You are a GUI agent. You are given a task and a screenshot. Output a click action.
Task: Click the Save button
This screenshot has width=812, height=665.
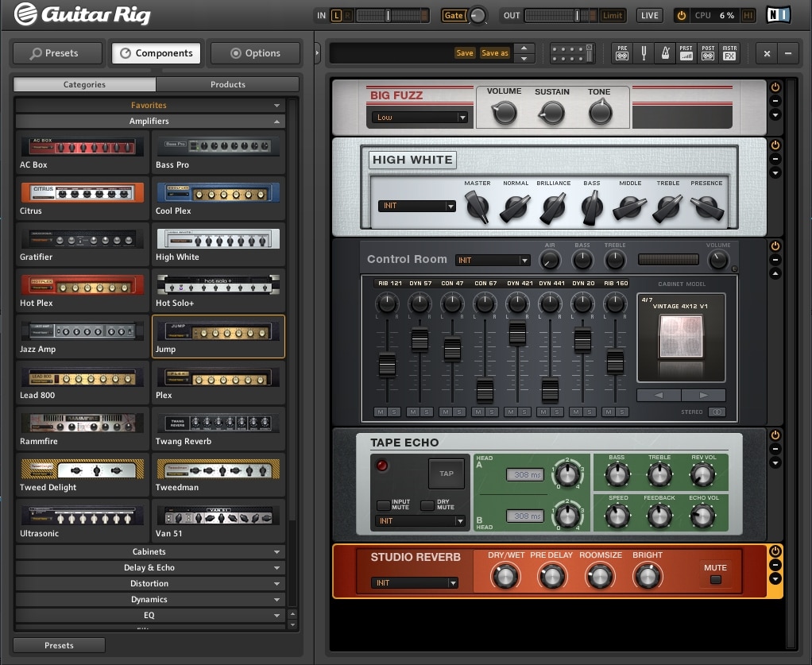coord(465,52)
